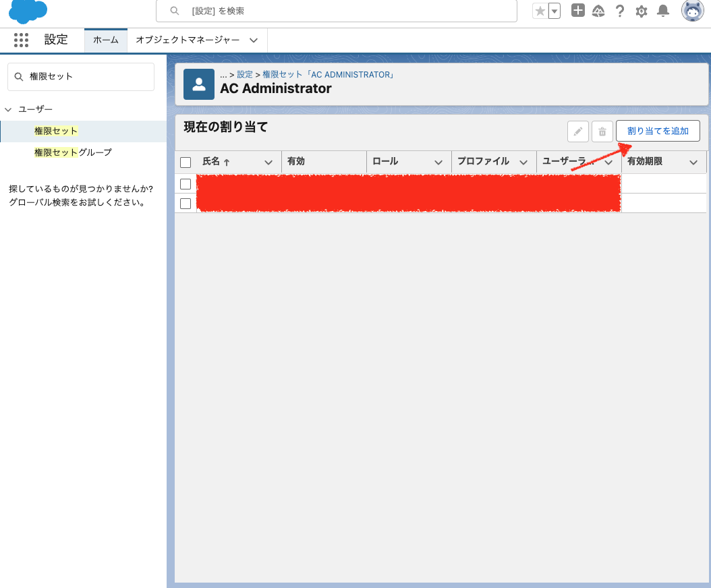Follow the 権限セット breadcrumb link
This screenshot has height=588, width=711.
[282, 74]
